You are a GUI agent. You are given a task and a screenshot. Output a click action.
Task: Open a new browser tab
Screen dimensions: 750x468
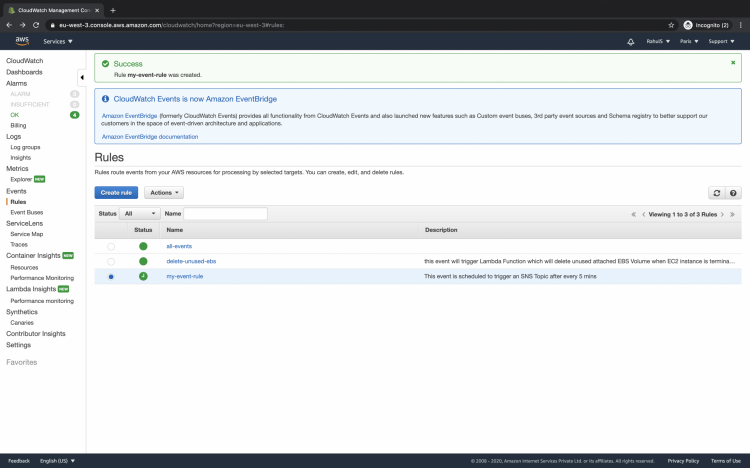113,10
